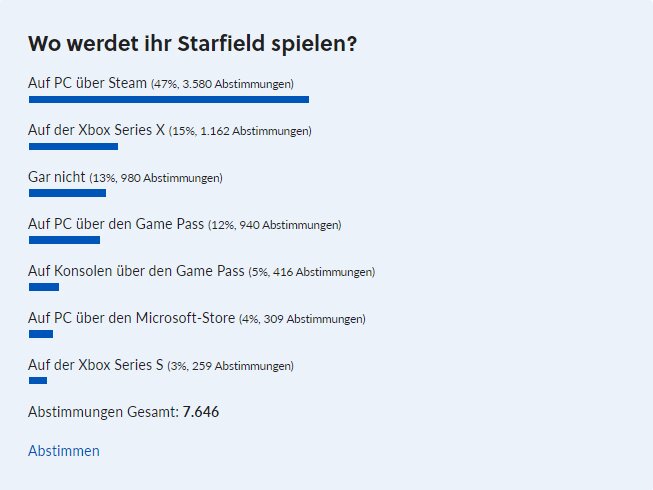The height and width of the screenshot is (490, 653).
Task: Click the Microsoft-Store result bar
Action: [41, 334]
